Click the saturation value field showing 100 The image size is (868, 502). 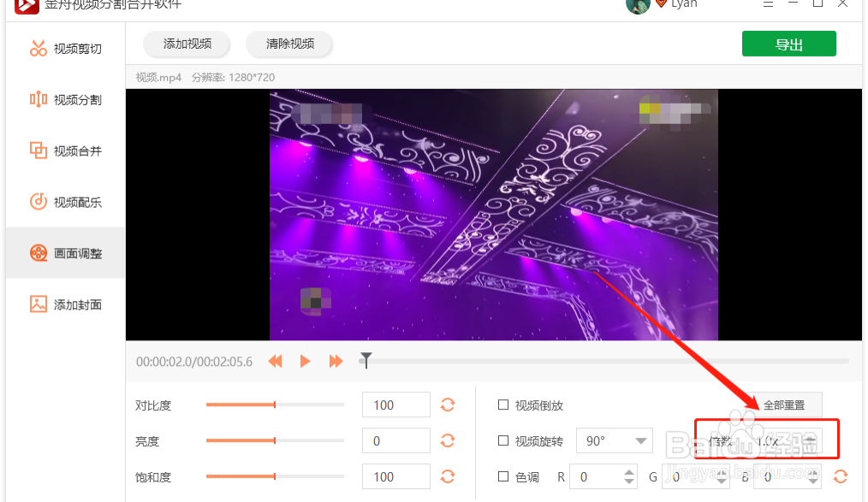click(395, 476)
